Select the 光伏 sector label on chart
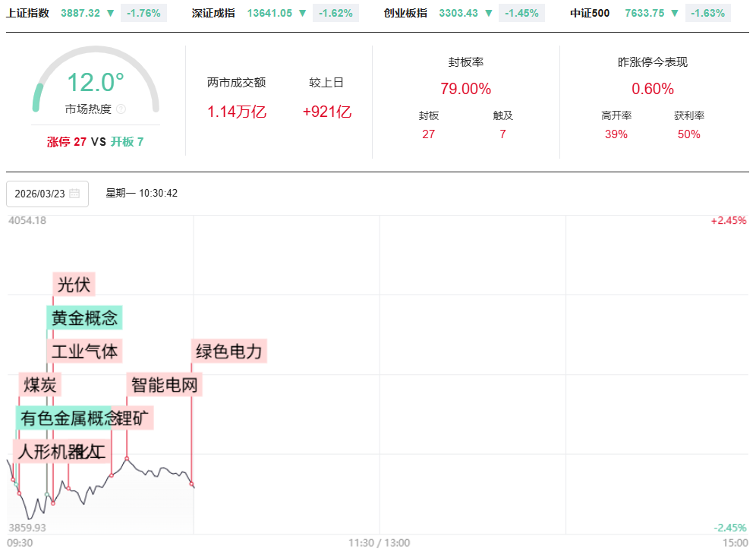The height and width of the screenshot is (555, 756). coord(74,285)
